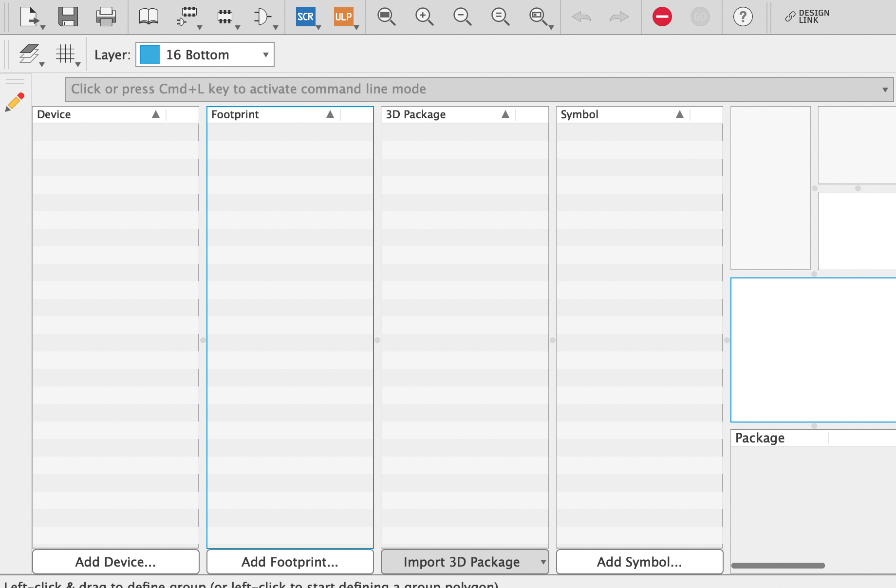The width and height of the screenshot is (896, 588).
Task: Click the greyed GO button icon
Action: [x=700, y=17]
